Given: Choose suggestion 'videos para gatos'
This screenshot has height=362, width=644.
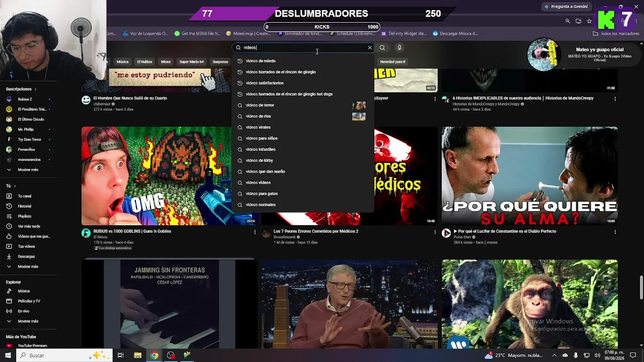Looking at the screenshot, I should [302, 194].
